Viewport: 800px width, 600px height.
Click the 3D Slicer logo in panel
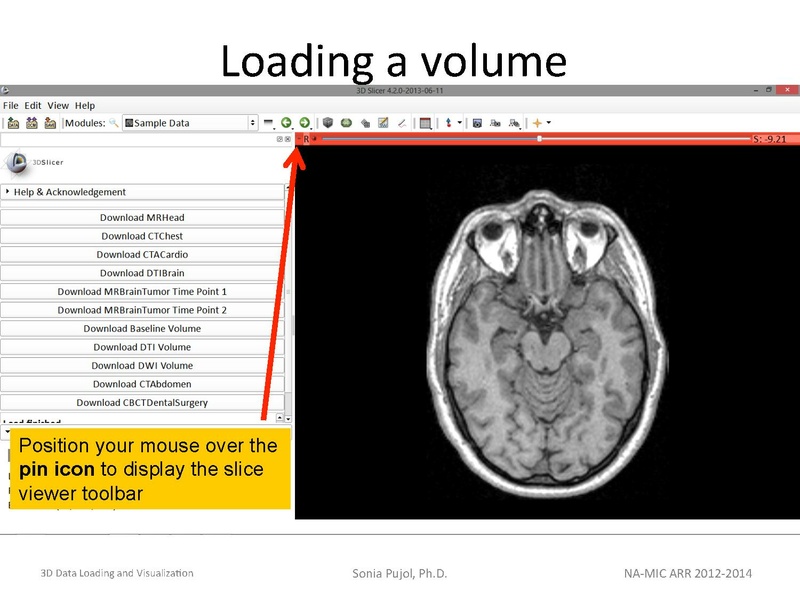point(34,163)
